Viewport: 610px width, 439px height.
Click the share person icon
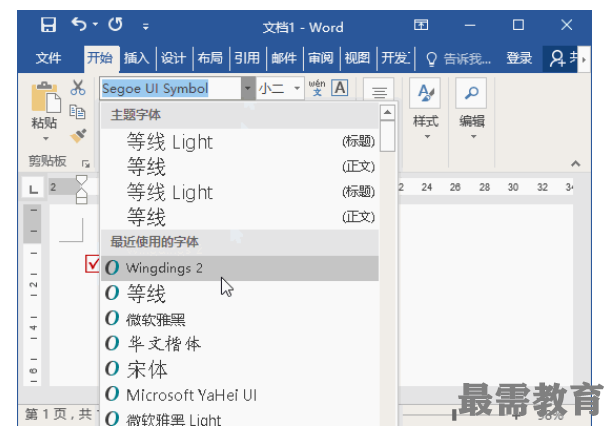pos(557,59)
